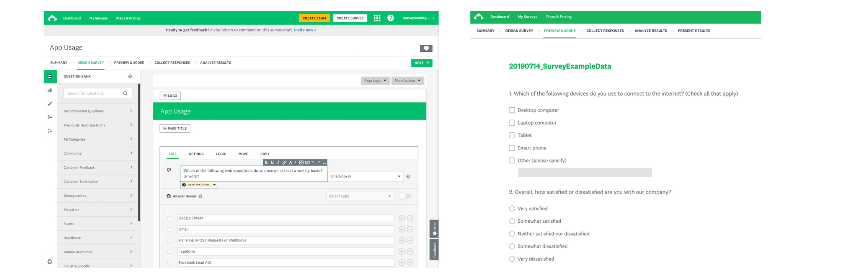This screenshot has width=868, height=279.
Task: Open the Checkboxes question type dropdown
Action: [x=366, y=176]
